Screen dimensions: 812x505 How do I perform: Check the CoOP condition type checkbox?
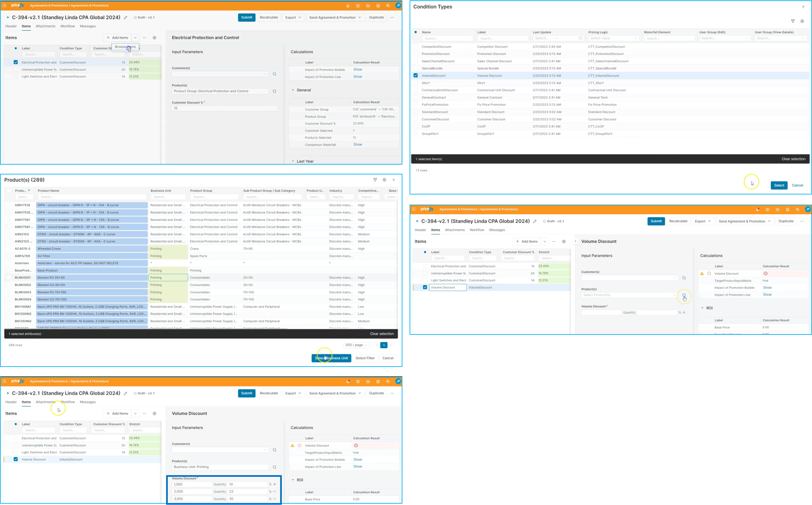click(x=416, y=127)
